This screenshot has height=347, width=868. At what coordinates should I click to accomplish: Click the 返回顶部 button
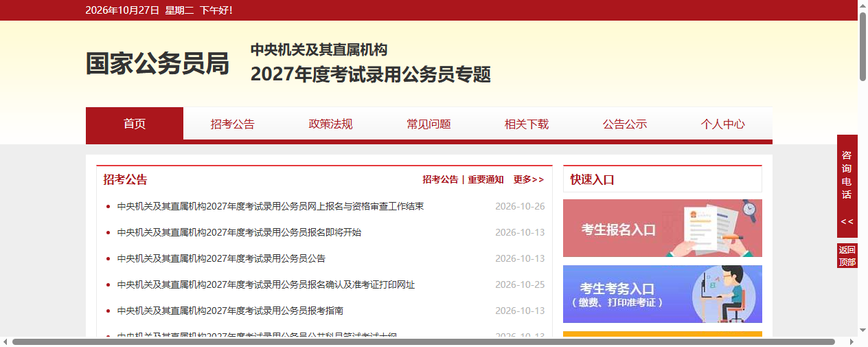pos(847,256)
